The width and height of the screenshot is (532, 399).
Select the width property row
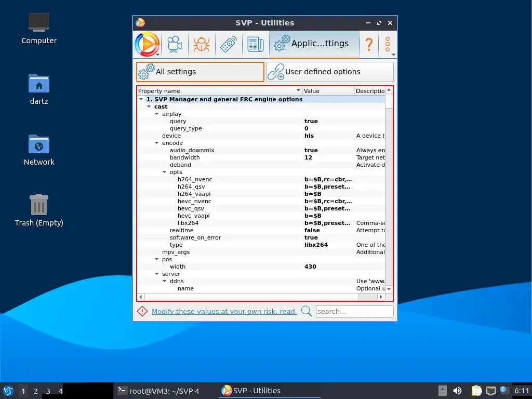coord(261,267)
